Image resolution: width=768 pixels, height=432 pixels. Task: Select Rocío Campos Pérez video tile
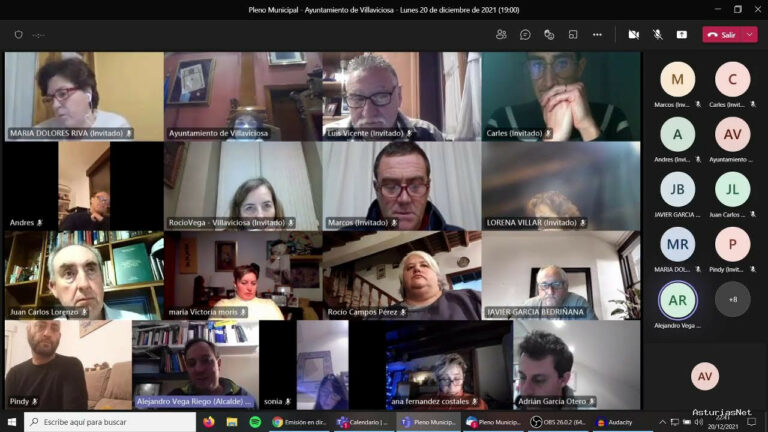pyautogui.click(x=402, y=275)
